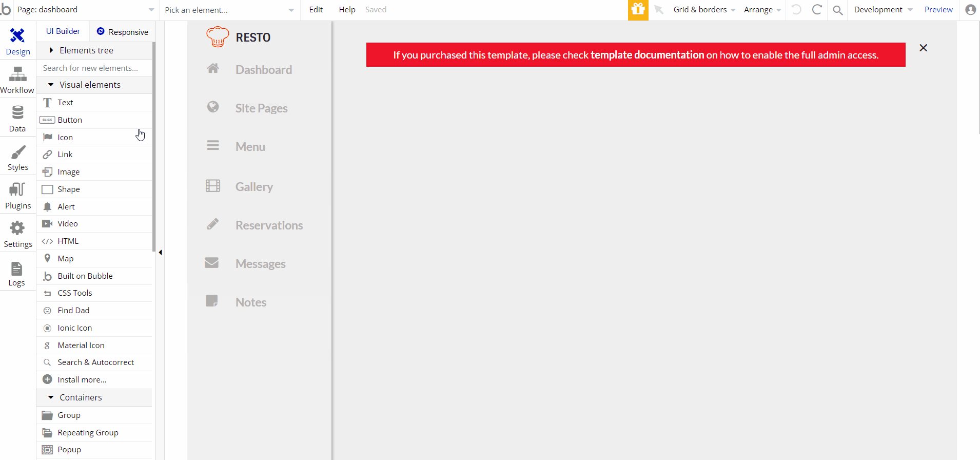This screenshot has height=460, width=980.
Task: Select the Button element tool
Action: pyautogui.click(x=94, y=120)
